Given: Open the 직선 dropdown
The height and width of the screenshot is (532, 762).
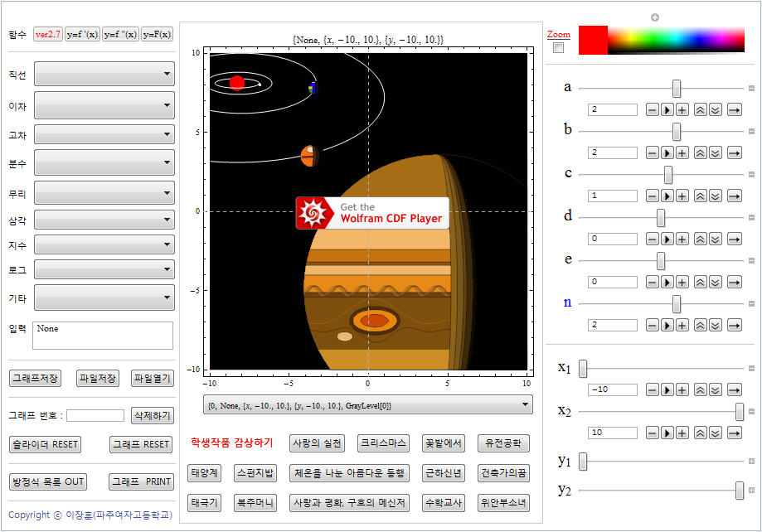Looking at the screenshot, I should [x=104, y=74].
